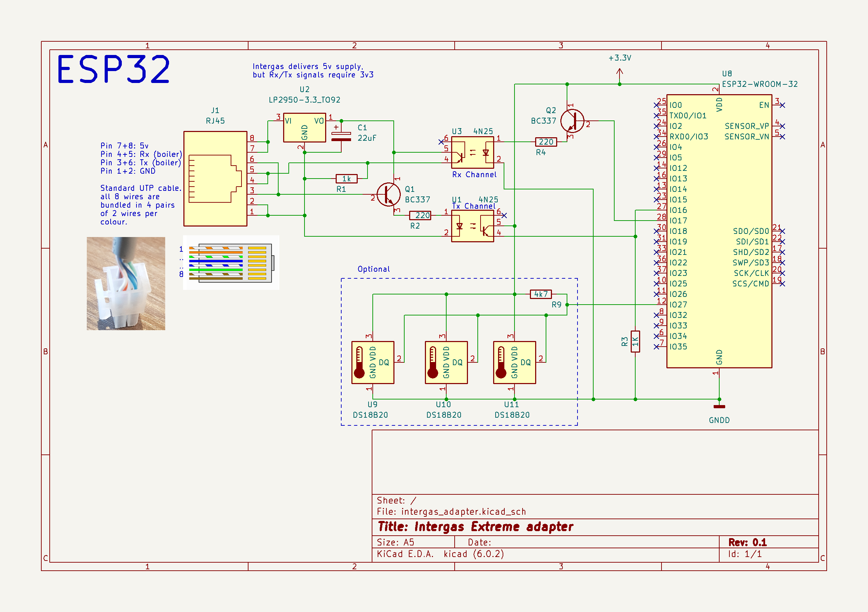Image resolution: width=868 pixels, height=612 pixels.
Task: Select vertical 1K resistor R3
Action: [x=635, y=341]
